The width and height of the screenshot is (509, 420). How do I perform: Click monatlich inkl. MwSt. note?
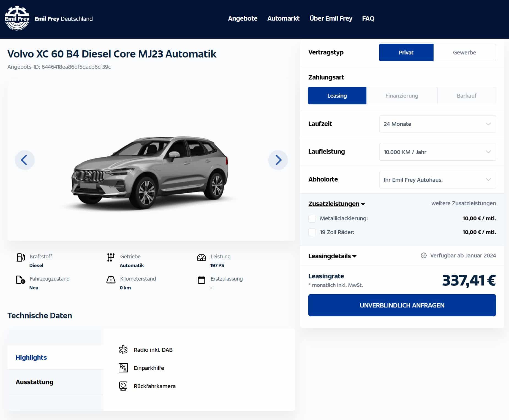(336, 285)
